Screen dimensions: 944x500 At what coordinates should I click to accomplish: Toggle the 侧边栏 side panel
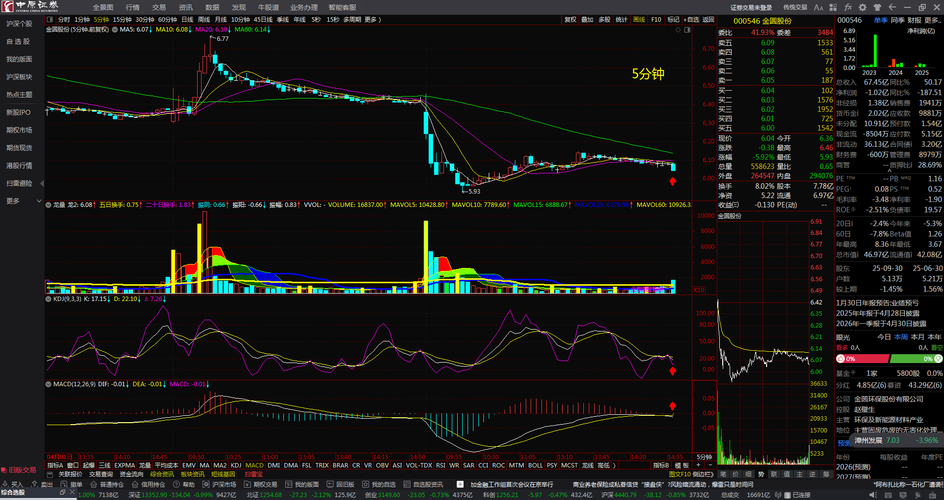pos(703,474)
